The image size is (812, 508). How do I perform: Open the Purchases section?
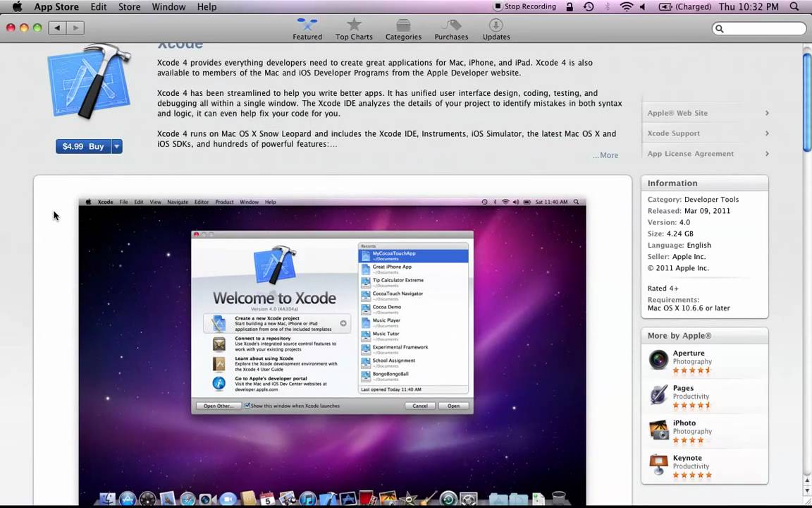click(x=451, y=29)
